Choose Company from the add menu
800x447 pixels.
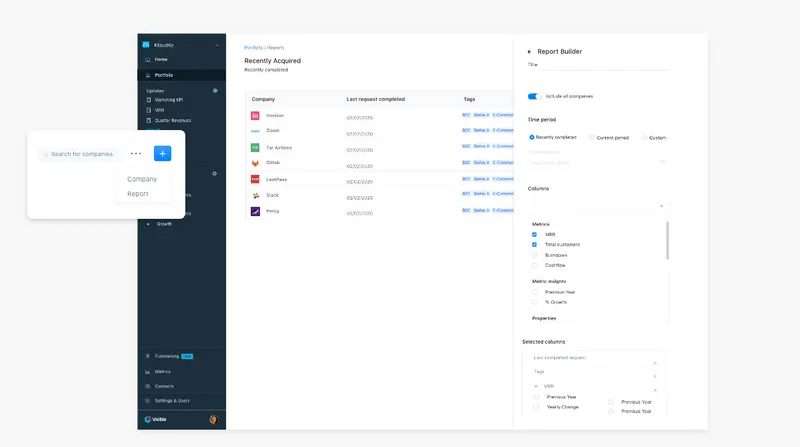click(x=142, y=179)
